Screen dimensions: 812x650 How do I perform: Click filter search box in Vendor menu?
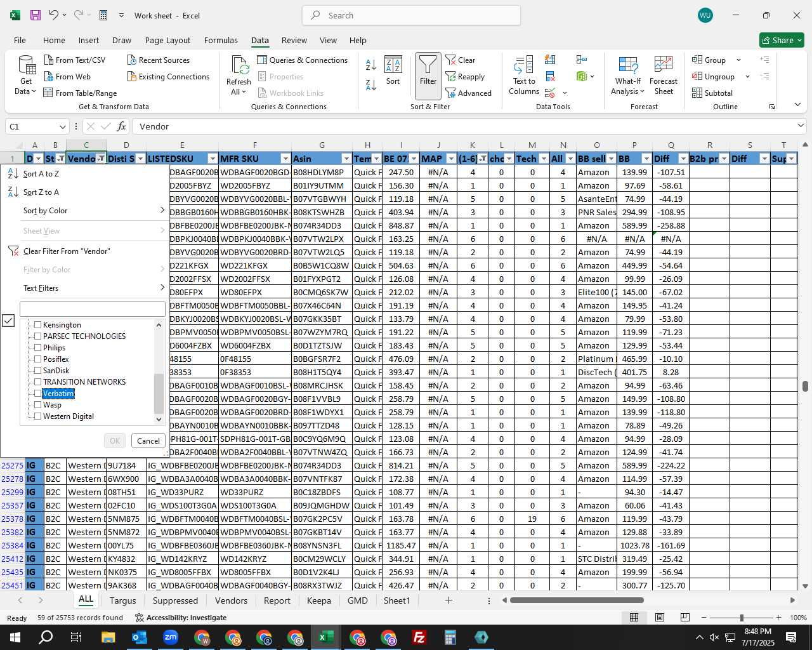tap(93, 309)
